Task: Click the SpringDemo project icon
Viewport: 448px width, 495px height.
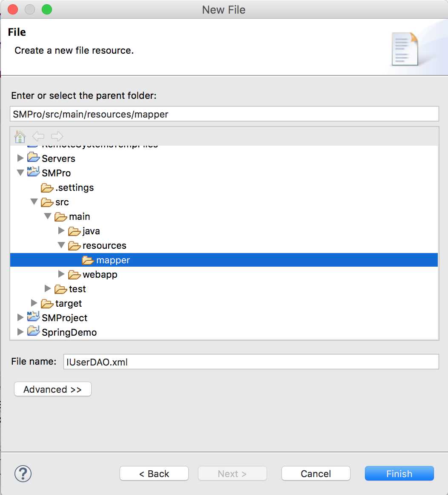Action: (34, 332)
